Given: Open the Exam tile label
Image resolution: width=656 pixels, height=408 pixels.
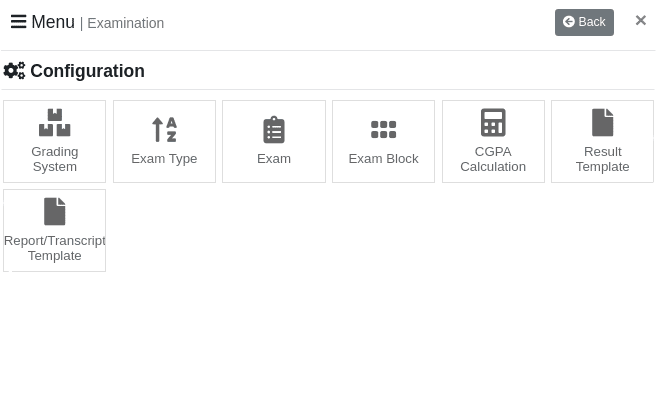Looking at the screenshot, I should [x=274, y=158].
